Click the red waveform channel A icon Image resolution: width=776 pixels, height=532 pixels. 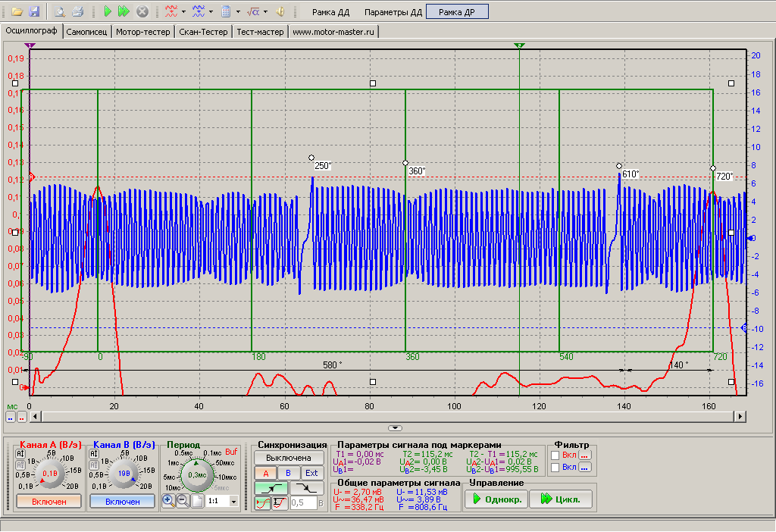tap(171, 11)
